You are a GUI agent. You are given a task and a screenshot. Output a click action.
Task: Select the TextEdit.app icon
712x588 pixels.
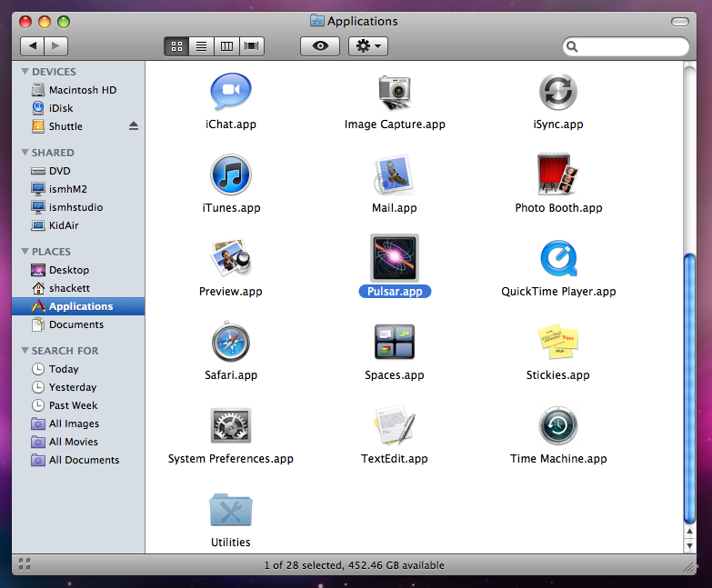click(x=394, y=424)
